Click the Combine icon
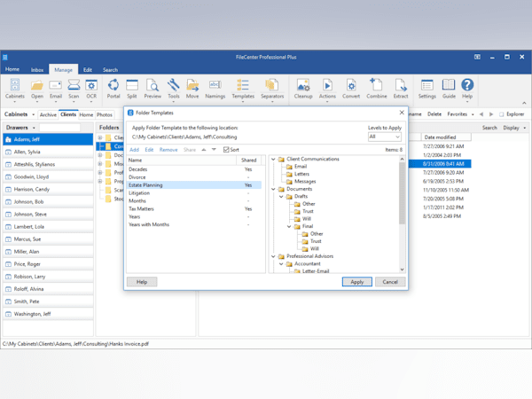The image size is (532, 399). 377,87
